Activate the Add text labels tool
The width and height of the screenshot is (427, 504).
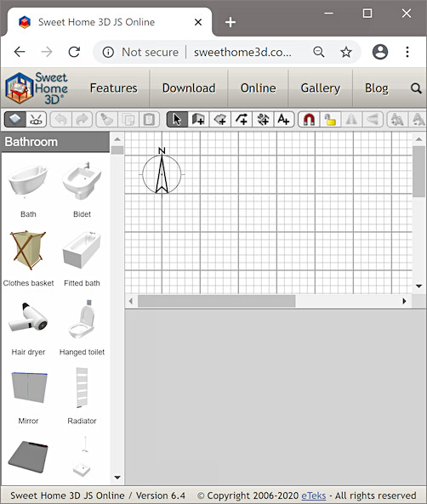coord(283,120)
